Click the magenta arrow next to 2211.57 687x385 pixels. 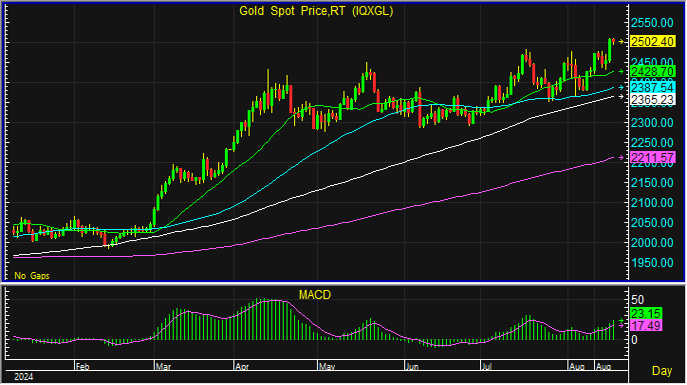coord(621,157)
